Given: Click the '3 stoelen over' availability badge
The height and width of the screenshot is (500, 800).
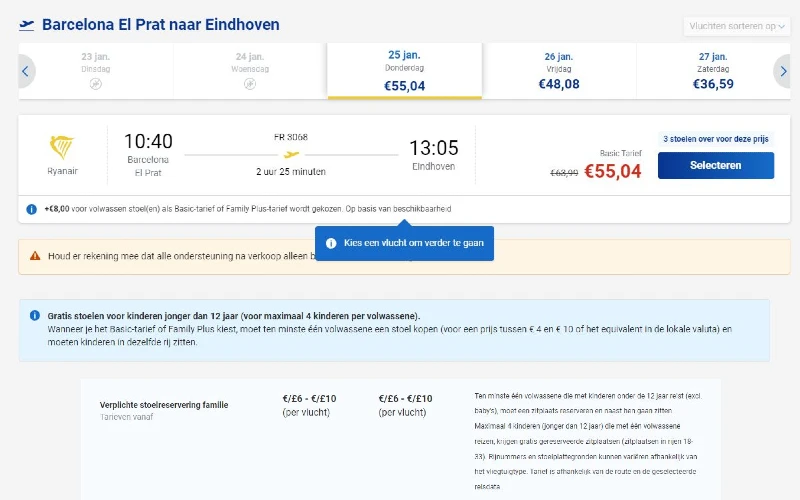Looking at the screenshot, I should point(715,139).
